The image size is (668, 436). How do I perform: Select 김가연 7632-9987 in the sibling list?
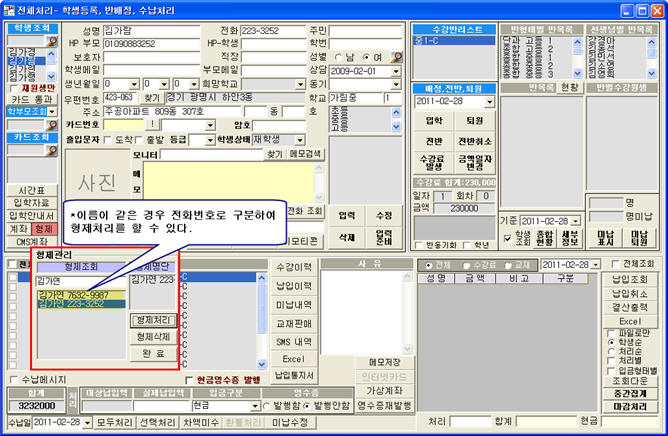tap(73, 295)
